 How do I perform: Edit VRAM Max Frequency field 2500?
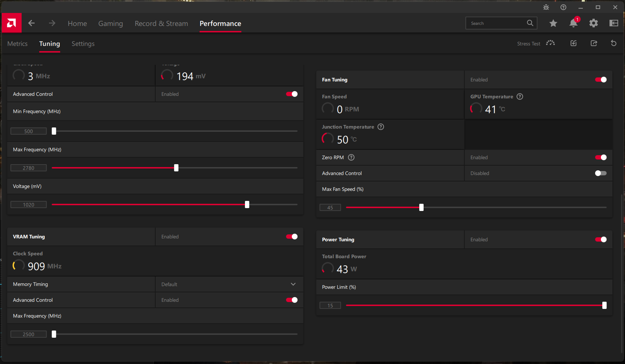(28, 334)
